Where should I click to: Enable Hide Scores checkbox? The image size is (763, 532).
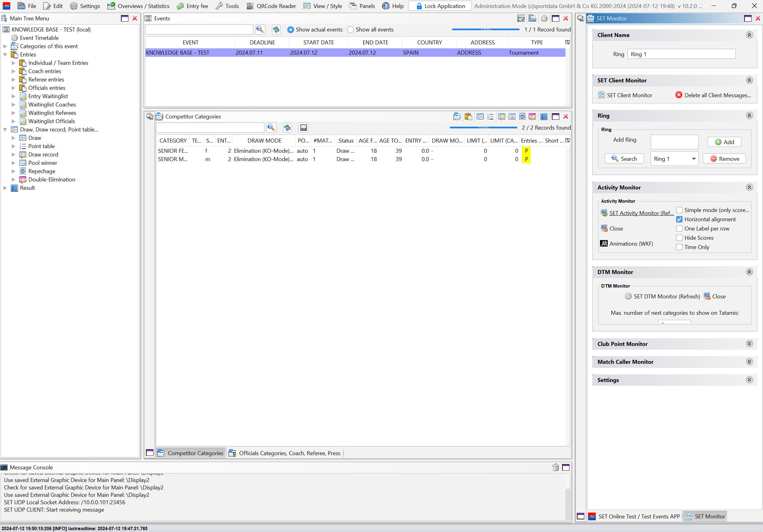(x=679, y=238)
